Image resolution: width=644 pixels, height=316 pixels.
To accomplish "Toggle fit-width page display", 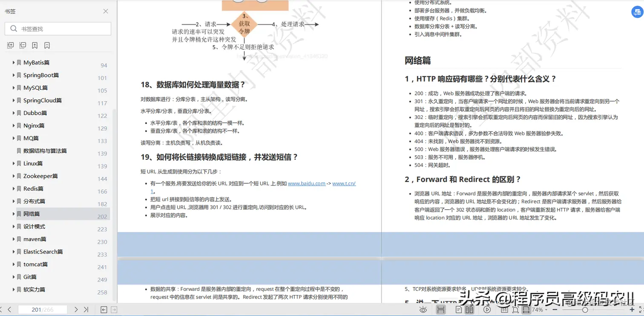I will (526, 309).
